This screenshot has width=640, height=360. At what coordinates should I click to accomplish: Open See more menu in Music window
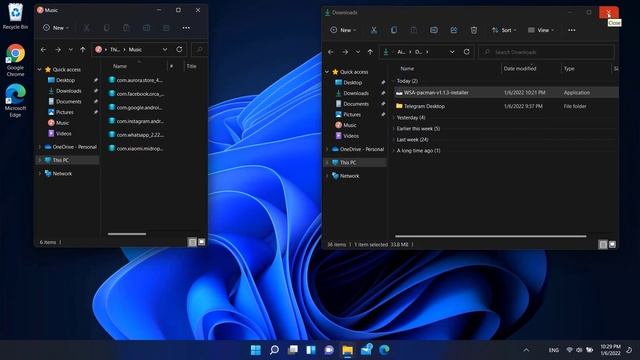click(x=186, y=28)
